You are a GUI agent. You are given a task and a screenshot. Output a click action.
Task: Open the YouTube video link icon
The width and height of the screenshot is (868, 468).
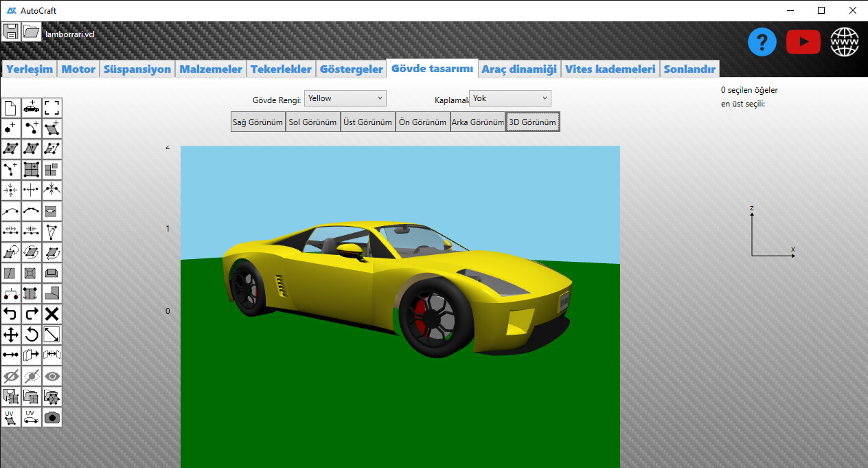(x=803, y=43)
